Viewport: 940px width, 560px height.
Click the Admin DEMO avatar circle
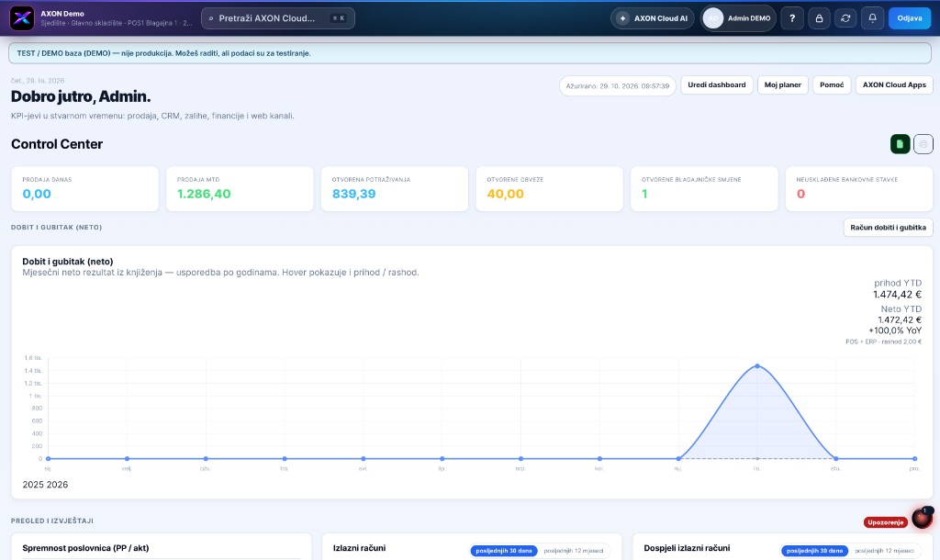(x=712, y=18)
